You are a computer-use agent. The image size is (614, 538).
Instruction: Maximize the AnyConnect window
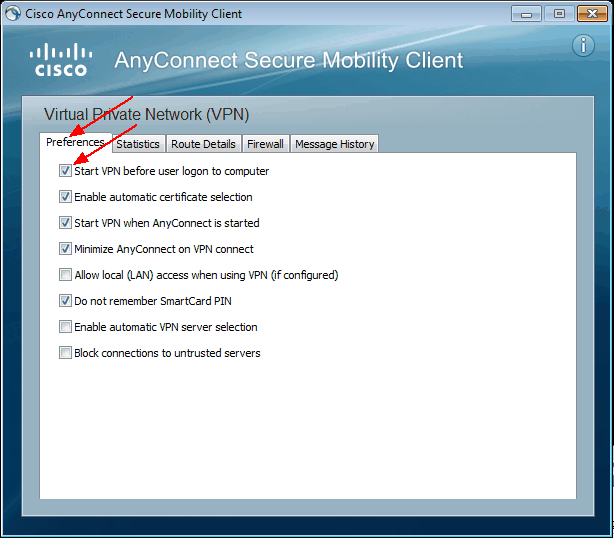(x=559, y=14)
